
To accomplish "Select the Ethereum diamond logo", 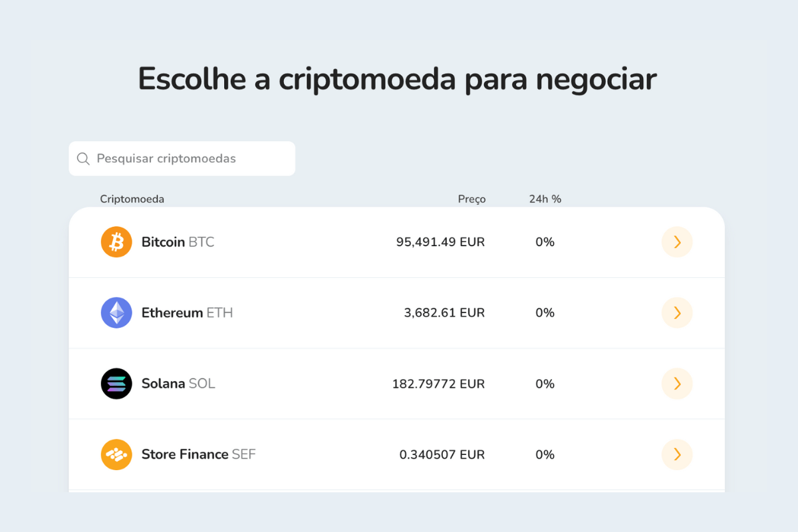I will (116, 313).
